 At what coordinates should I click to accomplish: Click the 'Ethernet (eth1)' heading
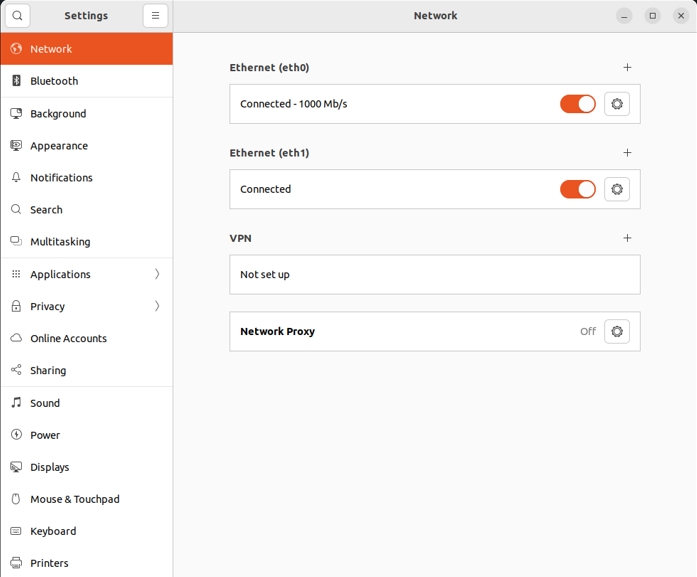[x=269, y=153]
